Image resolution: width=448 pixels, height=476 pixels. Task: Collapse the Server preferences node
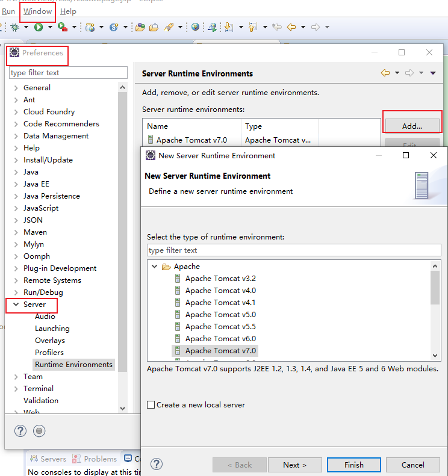pyautogui.click(x=16, y=304)
